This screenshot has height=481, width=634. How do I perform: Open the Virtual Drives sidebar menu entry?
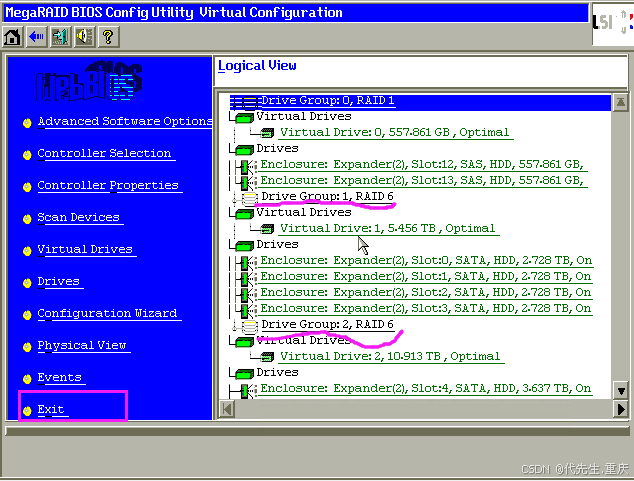point(85,249)
